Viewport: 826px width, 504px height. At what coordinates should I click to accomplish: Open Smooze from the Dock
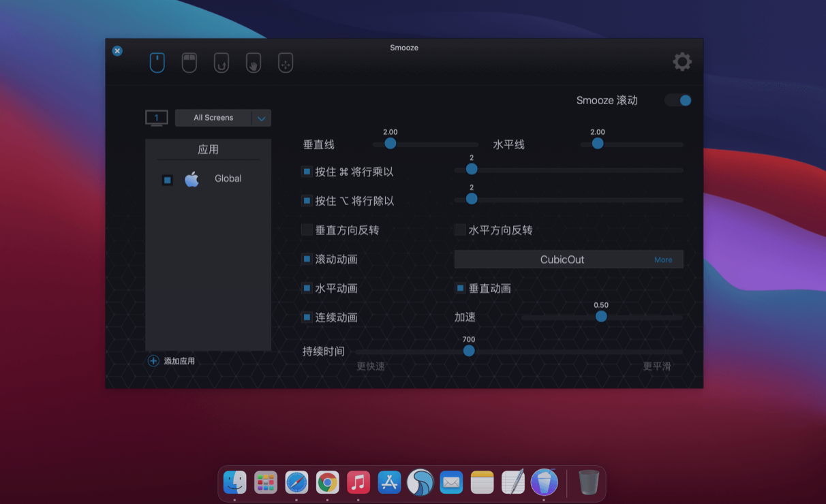[420, 482]
